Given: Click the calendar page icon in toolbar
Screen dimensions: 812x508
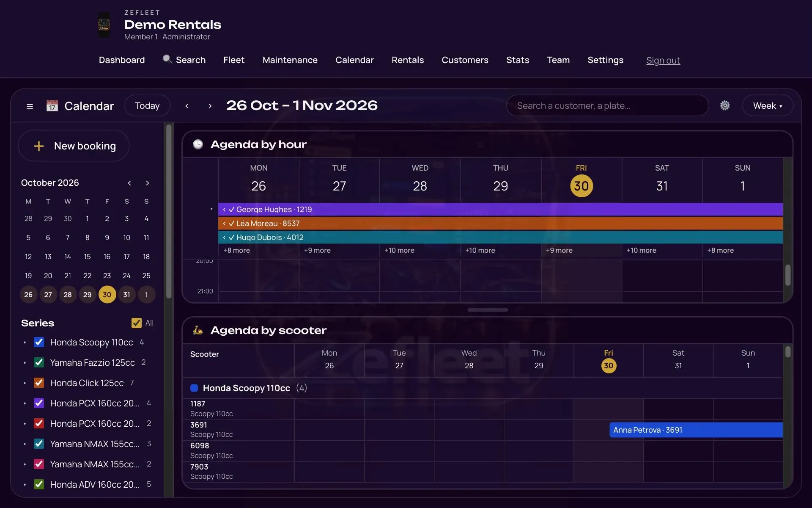Looking at the screenshot, I should (52, 106).
